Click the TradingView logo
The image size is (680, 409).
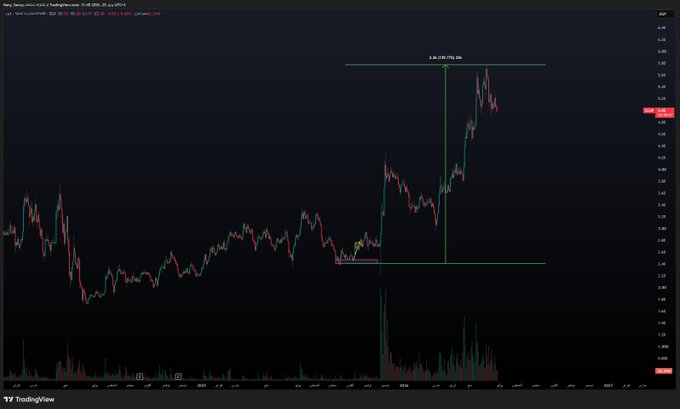coord(29,399)
